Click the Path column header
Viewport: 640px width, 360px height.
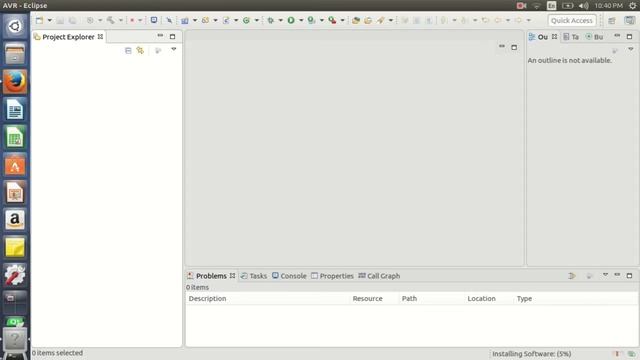[432, 298]
